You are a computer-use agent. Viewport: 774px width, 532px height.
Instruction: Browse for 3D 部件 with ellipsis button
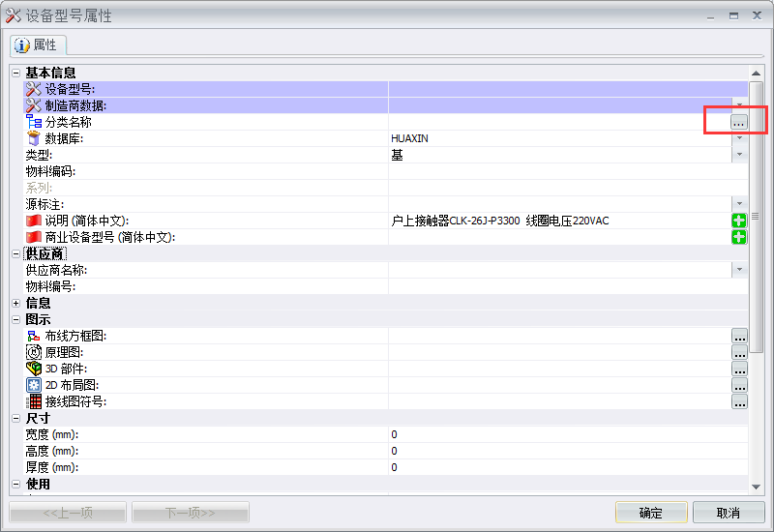(x=739, y=369)
